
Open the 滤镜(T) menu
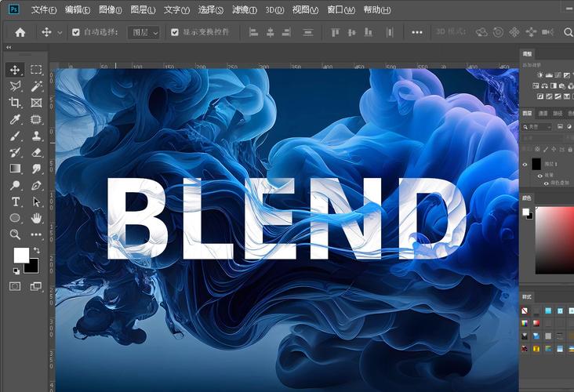245,10
